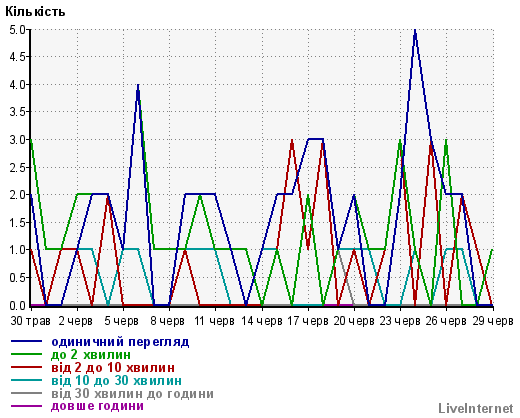Viewport: 520px width, 418px height.
Task: Click the LiveInternet watermark text
Action: click(x=476, y=408)
